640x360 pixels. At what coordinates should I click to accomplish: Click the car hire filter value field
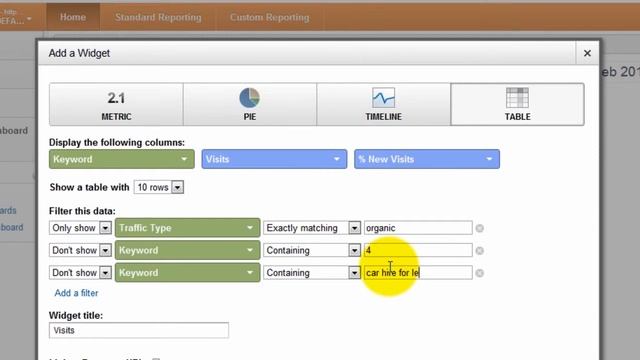418,273
